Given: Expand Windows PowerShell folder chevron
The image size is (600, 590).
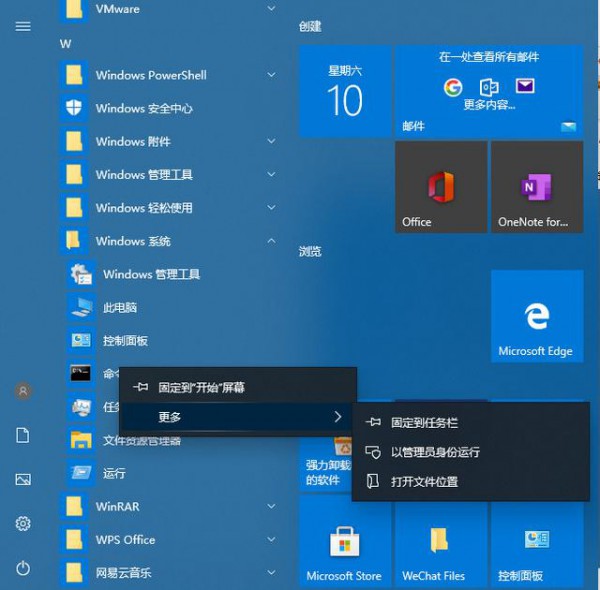Looking at the screenshot, I should (x=271, y=75).
